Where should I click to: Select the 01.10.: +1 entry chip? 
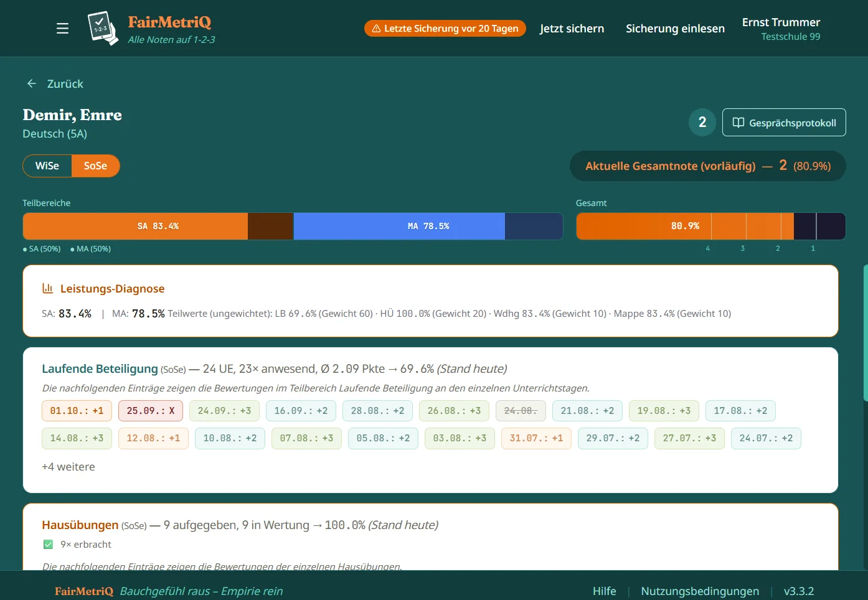click(77, 411)
